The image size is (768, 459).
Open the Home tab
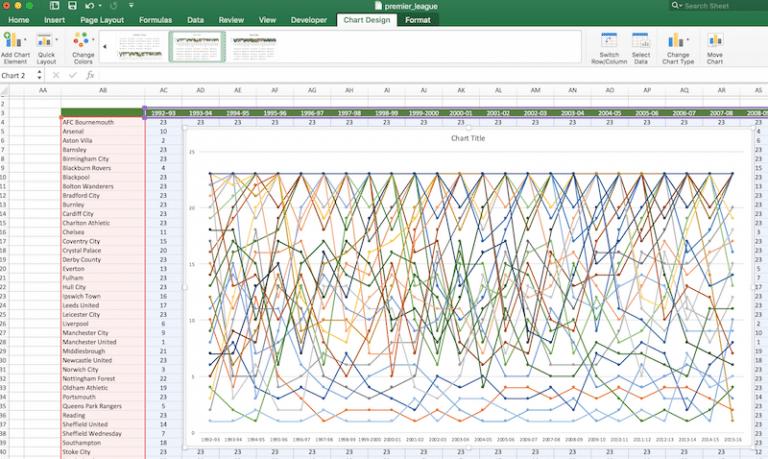(19, 20)
